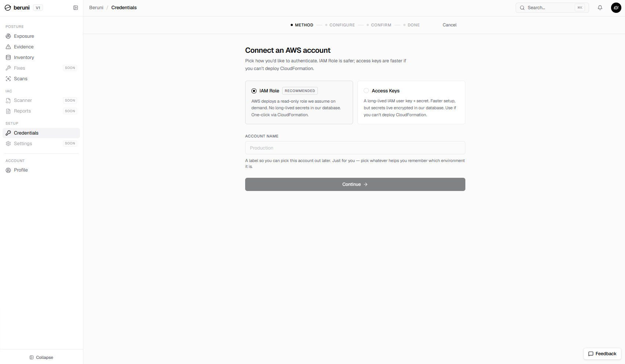Click the Fixes label in sidebar
This screenshot has width=625, height=364.
[19, 68]
